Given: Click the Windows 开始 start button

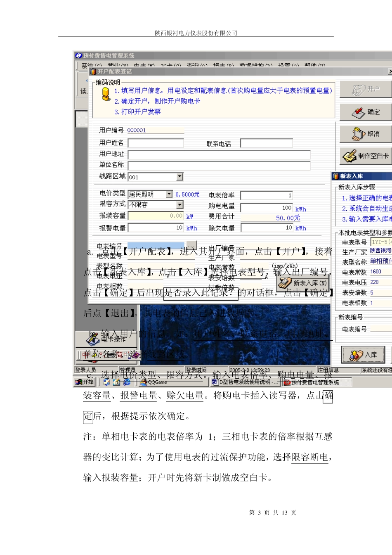Looking at the screenshot, I should 85,382.
